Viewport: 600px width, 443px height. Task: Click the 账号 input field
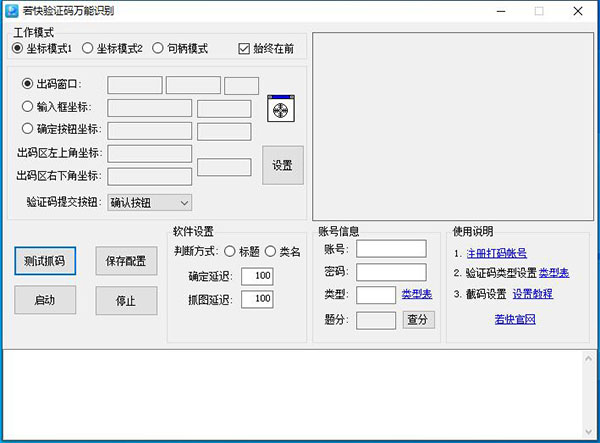[x=391, y=249]
